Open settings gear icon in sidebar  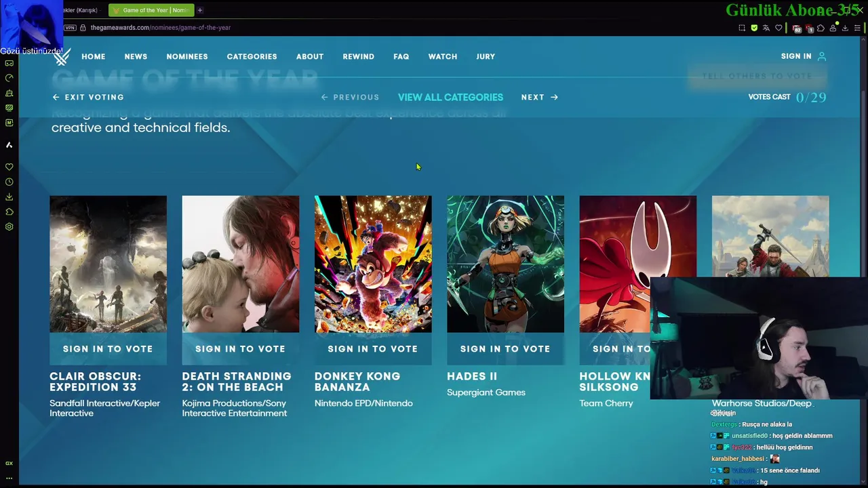coord(9,226)
